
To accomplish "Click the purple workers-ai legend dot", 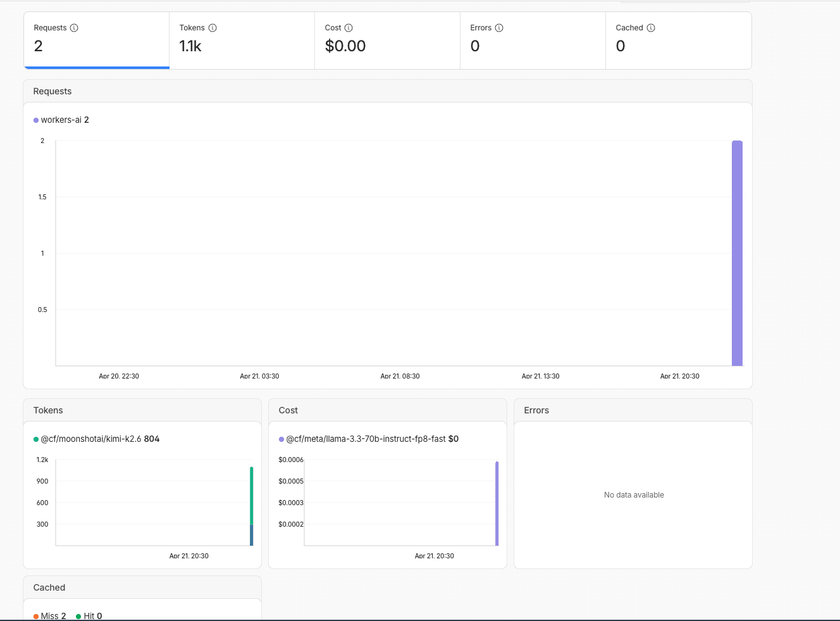I will coord(36,120).
